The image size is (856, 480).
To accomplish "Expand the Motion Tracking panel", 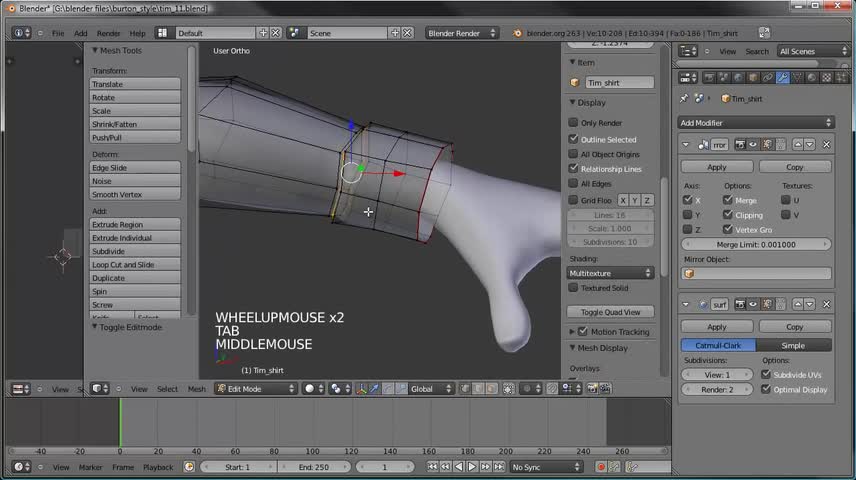I will click(572, 331).
